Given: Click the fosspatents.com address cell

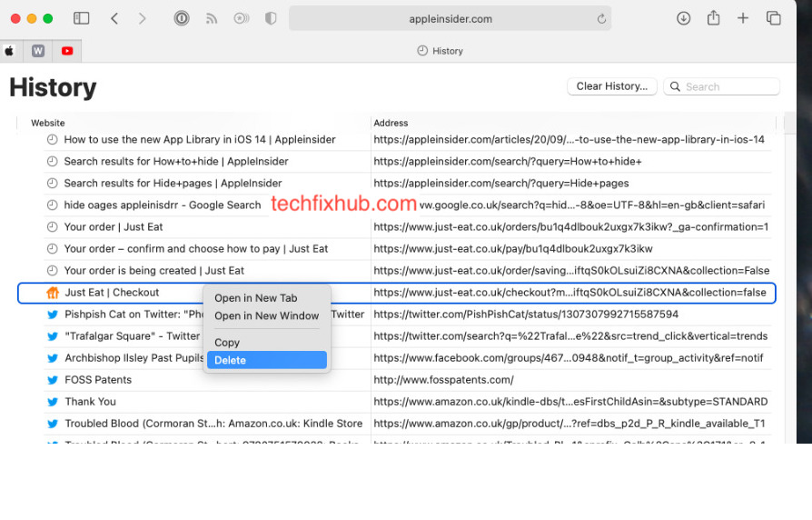Looking at the screenshot, I should pos(443,379).
